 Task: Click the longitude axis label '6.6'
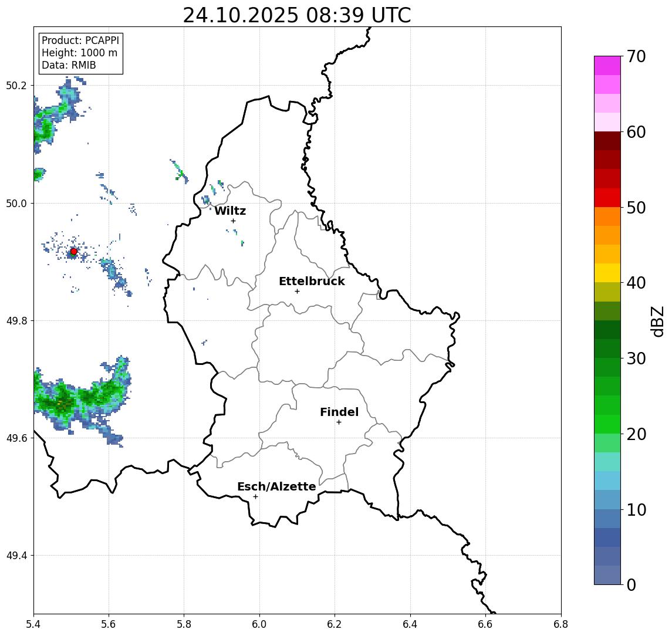[485, 624]
